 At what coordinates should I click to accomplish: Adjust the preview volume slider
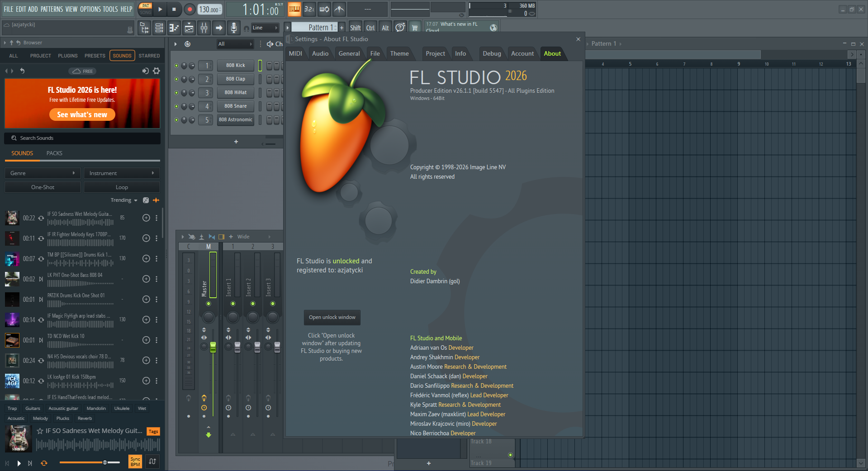point(90,462)
